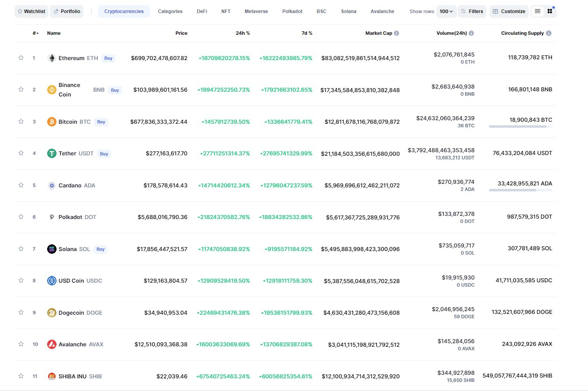Open the Portfolio button

(x=67, y=11)
